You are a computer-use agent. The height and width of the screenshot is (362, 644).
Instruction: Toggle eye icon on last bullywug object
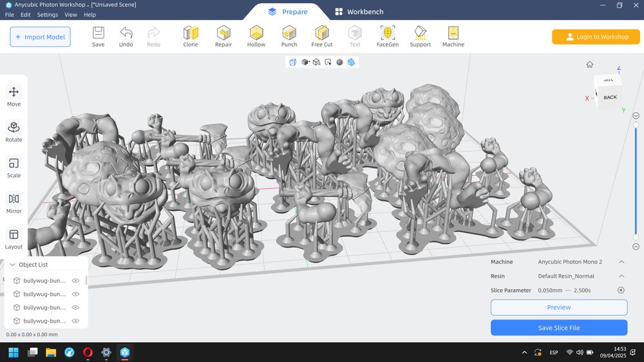75,321
